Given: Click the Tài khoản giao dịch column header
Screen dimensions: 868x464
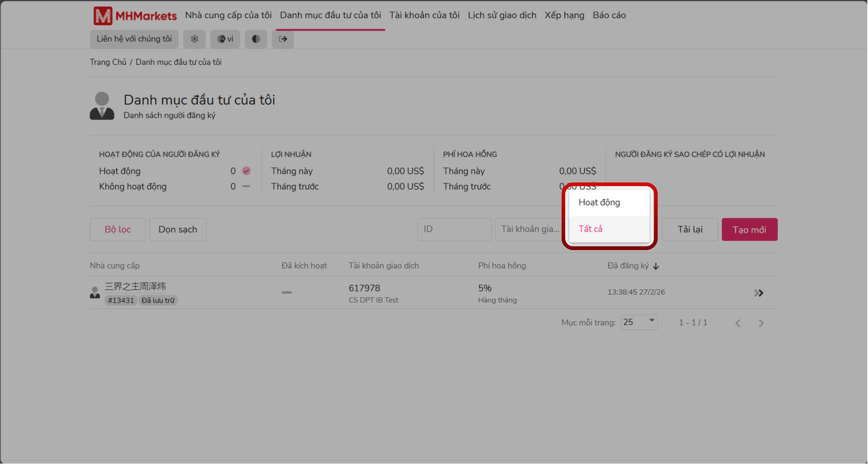Looking at the screenshot, I should click(x=383, y=266).
